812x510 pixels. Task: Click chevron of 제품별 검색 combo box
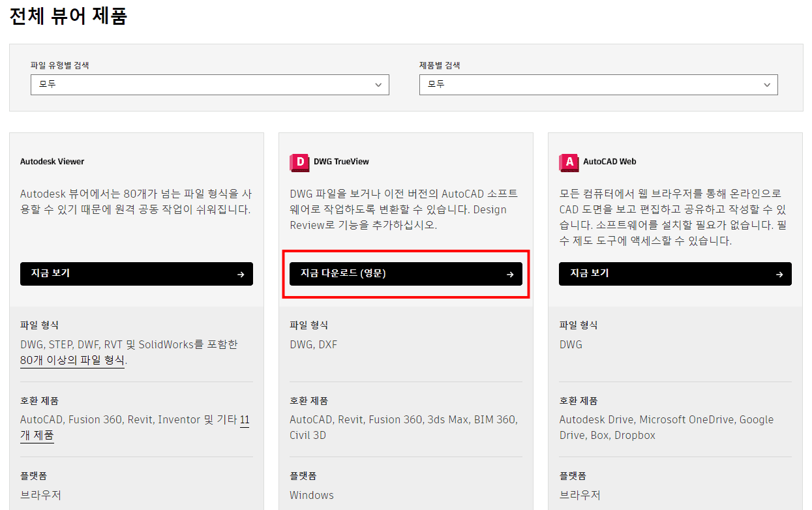767,85
